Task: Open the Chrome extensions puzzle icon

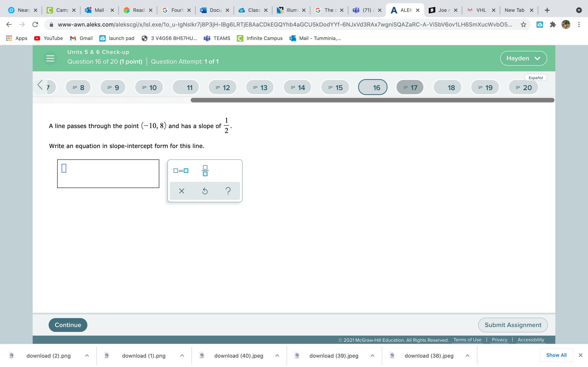Action: click(553, 24)
